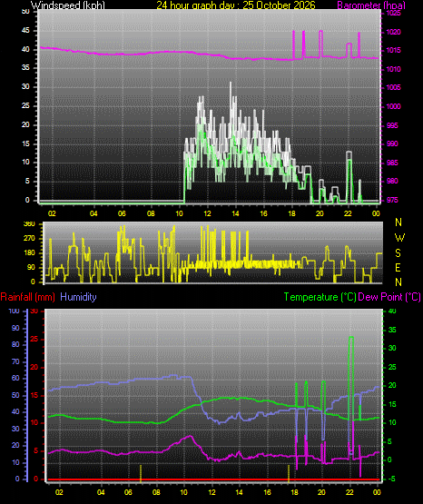This screenshot has width=423, height=504.
Task: Click 1010 on the barometer axis
Action: tap(393, 69)
